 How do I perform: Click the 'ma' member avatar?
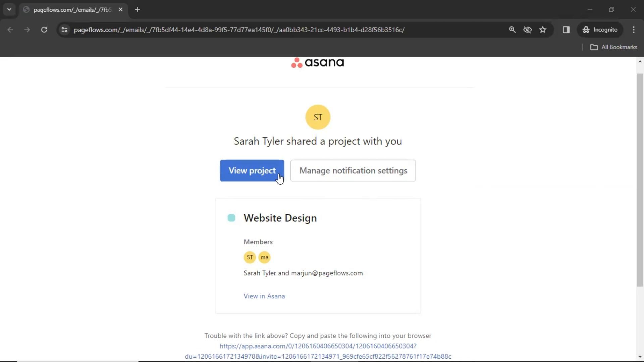tap(264, 257)
